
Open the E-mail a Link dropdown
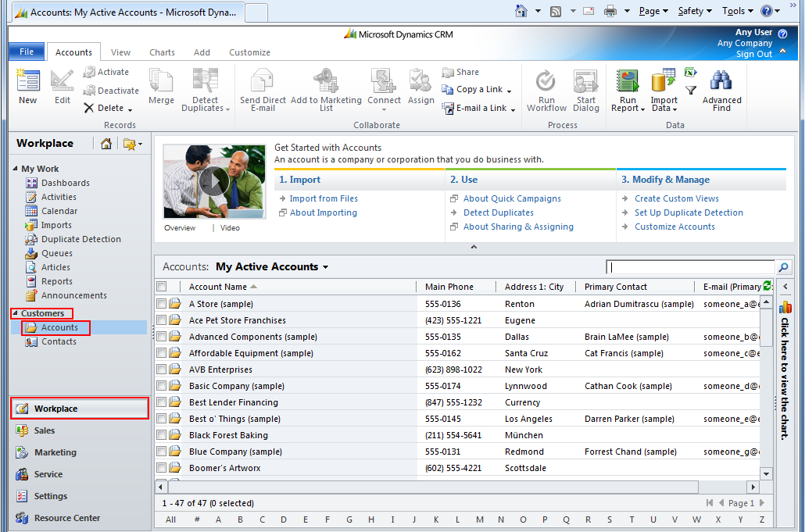513,109
